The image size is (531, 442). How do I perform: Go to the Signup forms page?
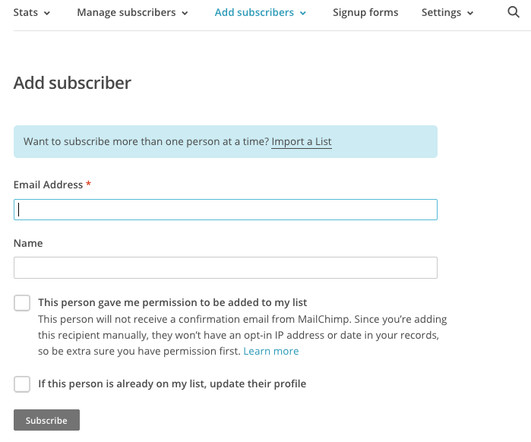(365, 13)
